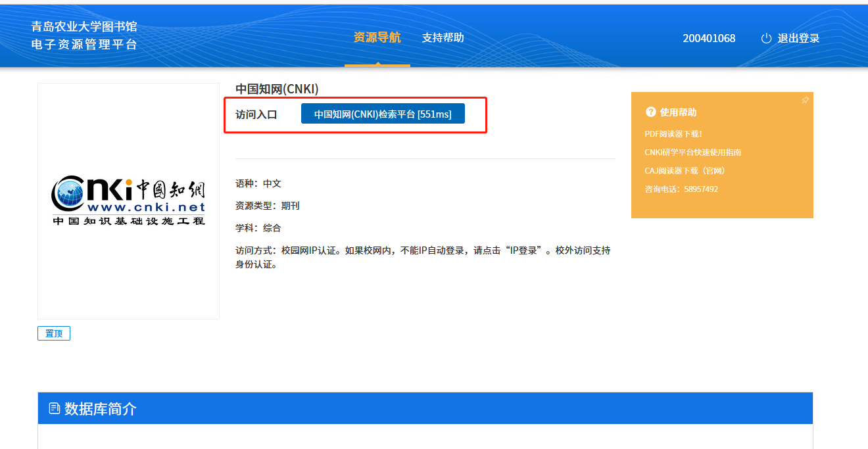Click 退出登录 to log out
Viewport: 868px width, 449px height.
coord(798,38)
